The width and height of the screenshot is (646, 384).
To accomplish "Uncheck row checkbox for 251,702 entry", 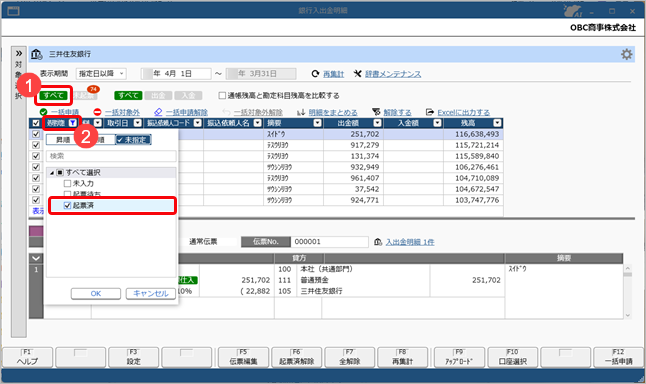I will click(x=36, y=134).
